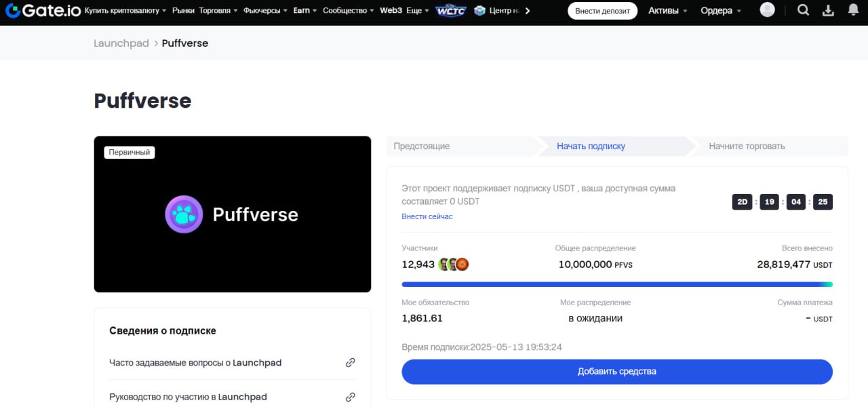
Task: Open the search magnifier icon
Action: [803, 11]
